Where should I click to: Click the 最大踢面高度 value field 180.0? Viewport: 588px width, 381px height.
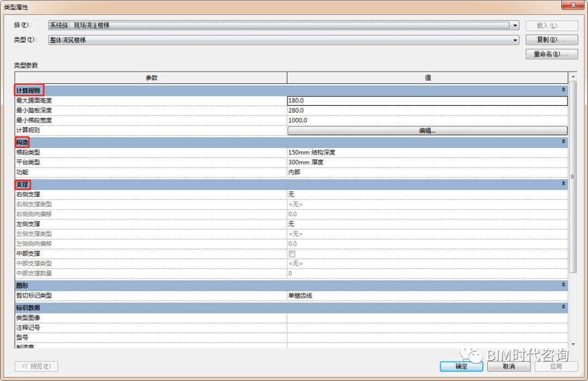[x=427, y=101]
